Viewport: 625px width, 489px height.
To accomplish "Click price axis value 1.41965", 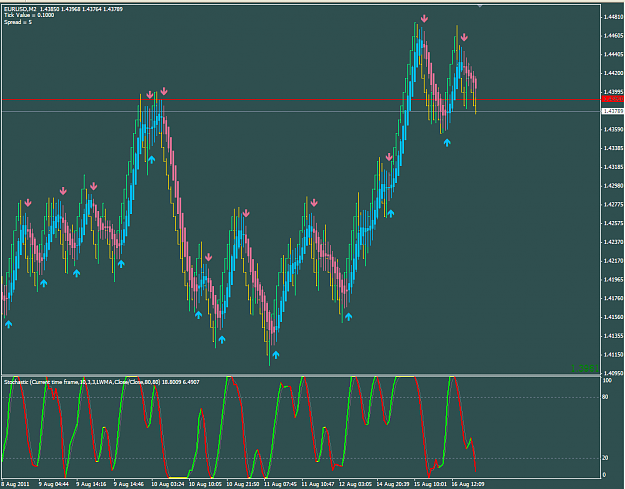I will tap(613, 279).
